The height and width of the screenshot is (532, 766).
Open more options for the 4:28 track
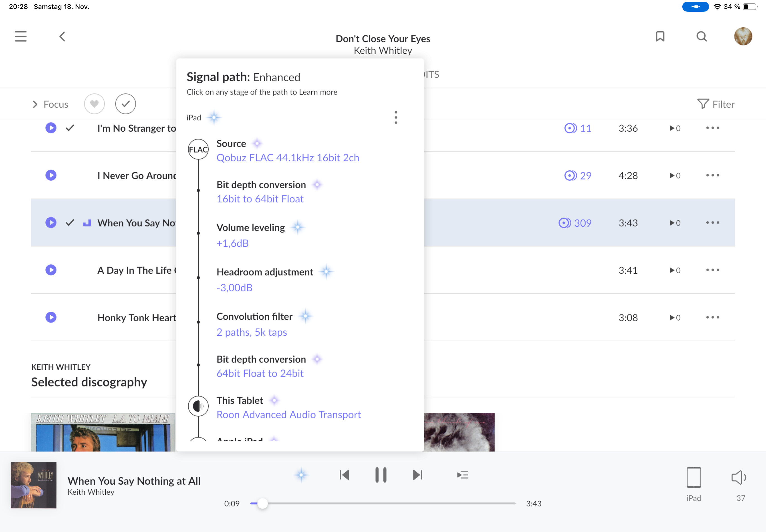point(713,175)
